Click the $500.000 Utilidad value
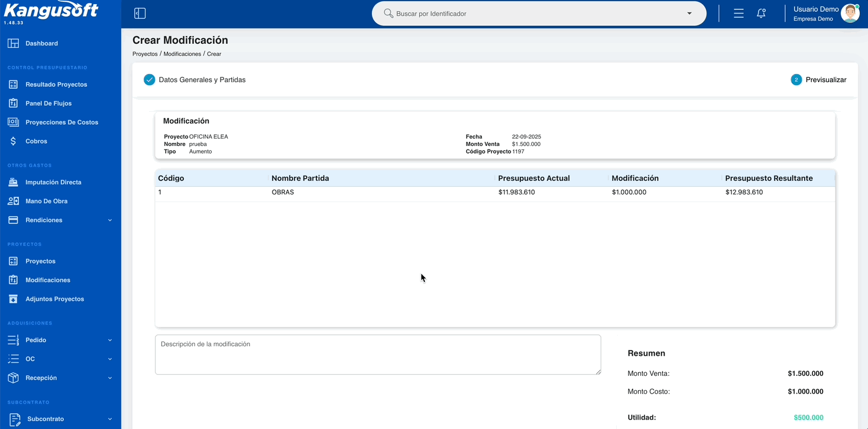868x429 pixels. click(x=808, y=417)
